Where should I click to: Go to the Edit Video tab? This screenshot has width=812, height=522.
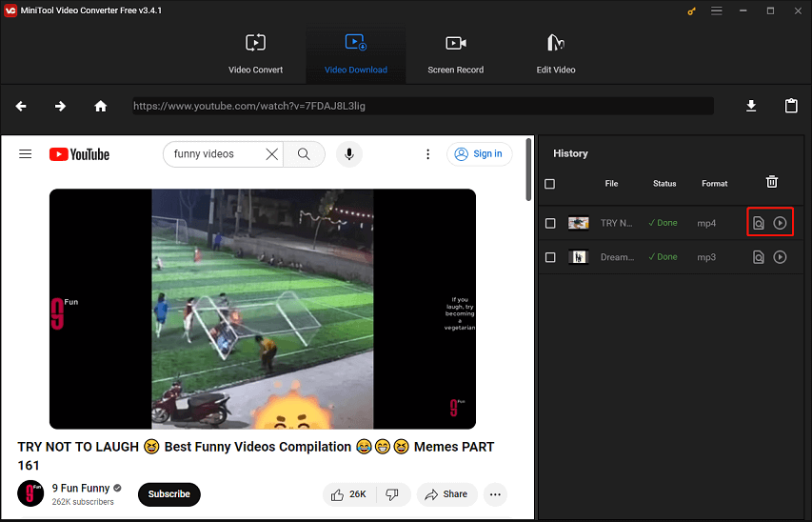[556, 54]
